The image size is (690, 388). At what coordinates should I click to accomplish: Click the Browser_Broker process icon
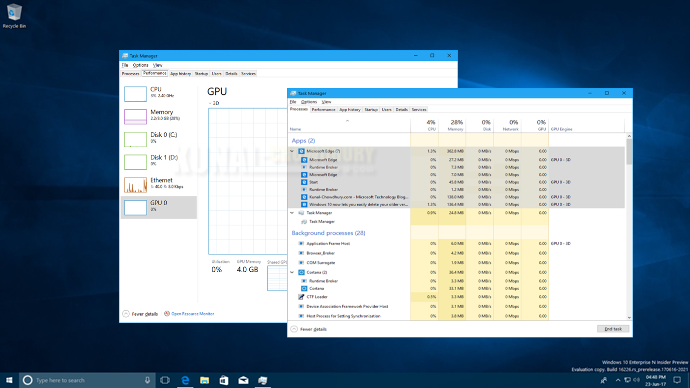tap(301, 253)
